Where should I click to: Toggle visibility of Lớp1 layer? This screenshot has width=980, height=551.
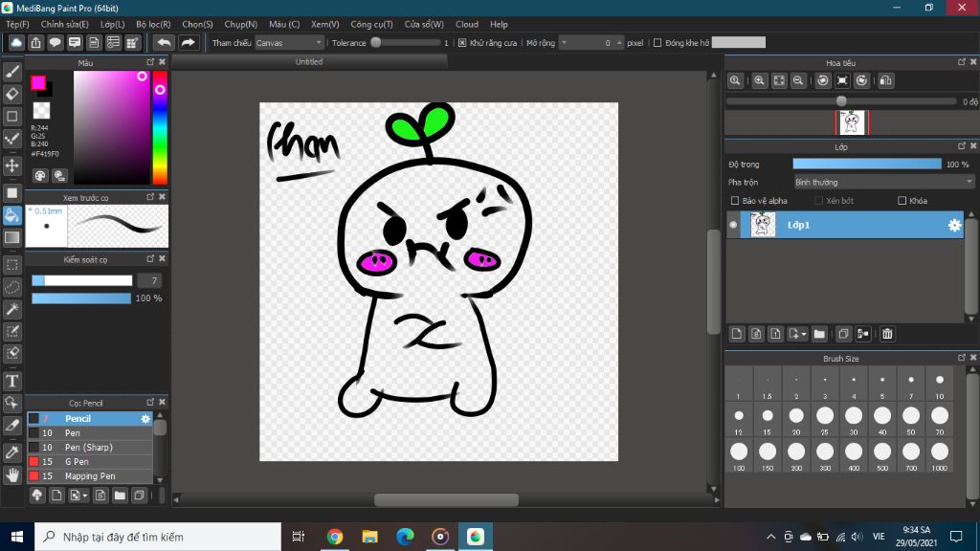click(x=733, y=225)
